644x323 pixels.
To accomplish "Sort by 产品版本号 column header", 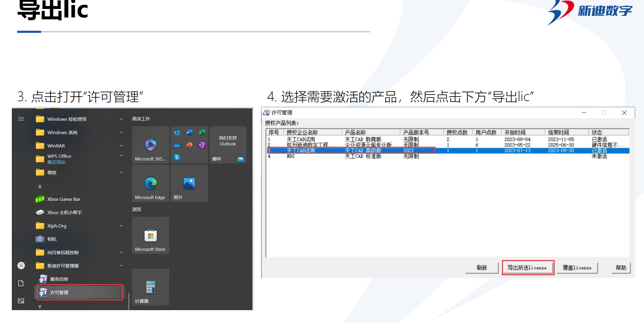I will point(422,132).
